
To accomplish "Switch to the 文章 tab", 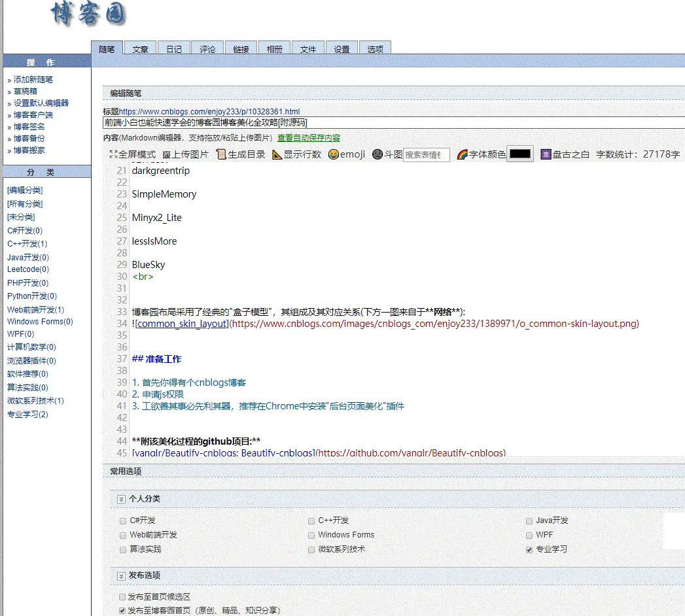I will pyautogui.click(x=140, y=48).
